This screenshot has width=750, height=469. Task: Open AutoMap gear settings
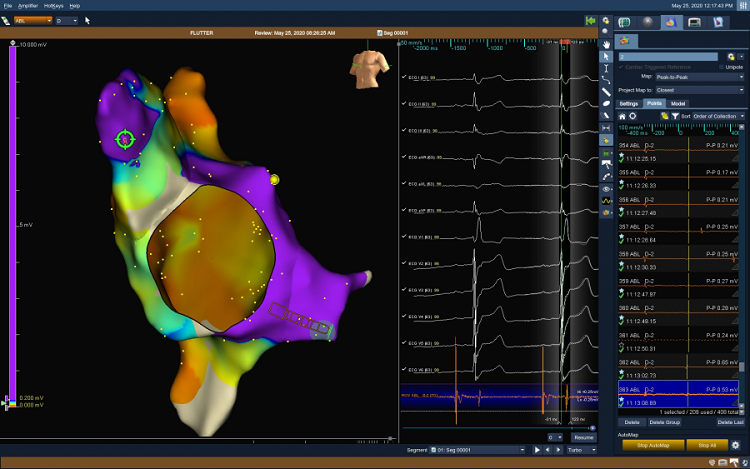coord(736,445)
